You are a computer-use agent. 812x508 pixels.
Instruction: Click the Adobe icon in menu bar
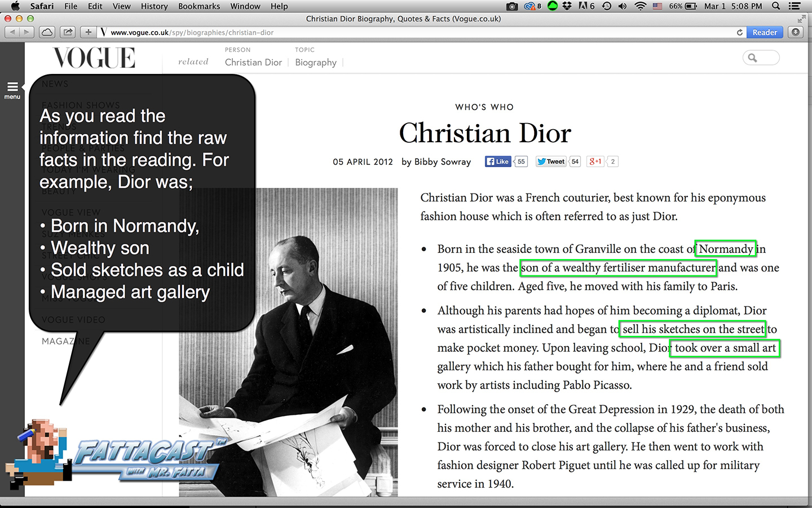coord(586,6)
